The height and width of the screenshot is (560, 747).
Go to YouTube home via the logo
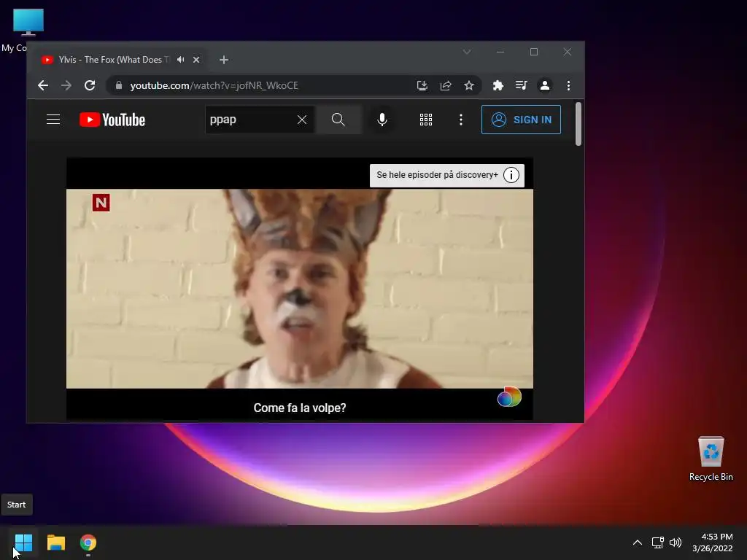(x=112, y=120)
